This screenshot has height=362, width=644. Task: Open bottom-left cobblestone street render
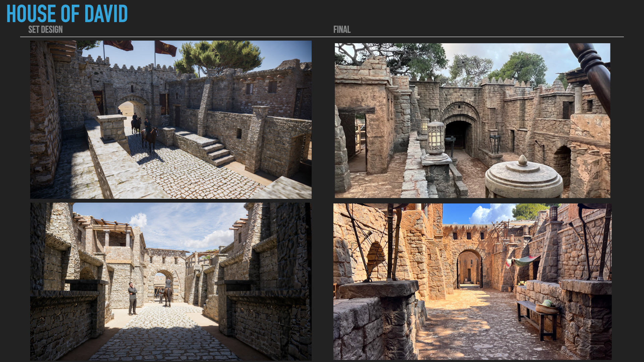[x=171, y=281]
